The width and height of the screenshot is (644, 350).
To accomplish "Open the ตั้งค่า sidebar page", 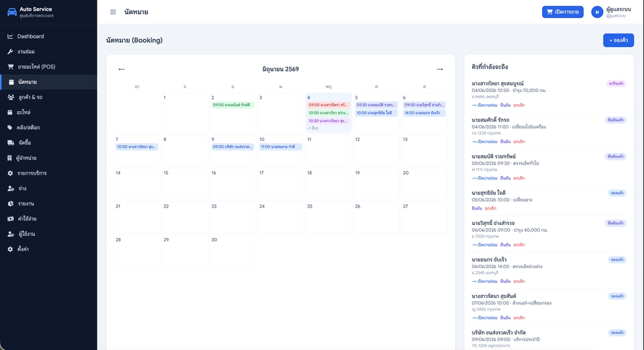I will click(x=48, y=249).
